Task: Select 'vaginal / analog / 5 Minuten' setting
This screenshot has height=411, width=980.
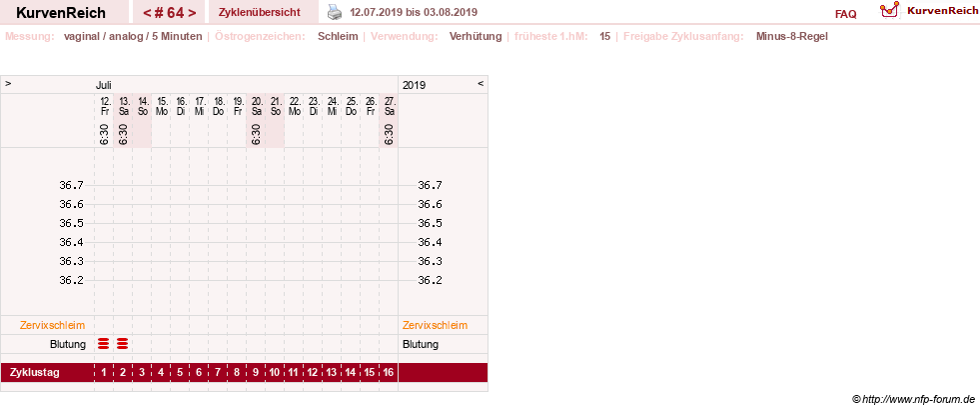Action: (x=133, y=36)
